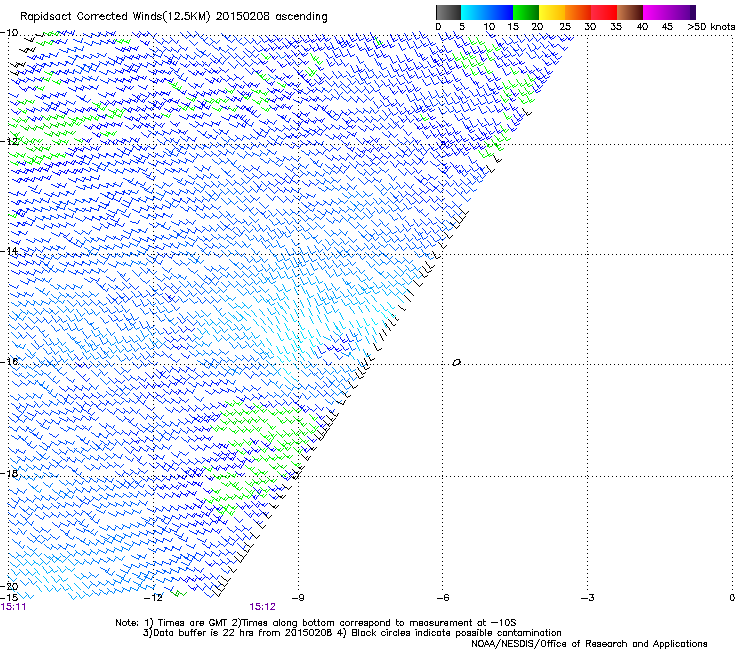740x650 pixels.
Task: Click the '10' legend tick label
Action: pos(489,27)
